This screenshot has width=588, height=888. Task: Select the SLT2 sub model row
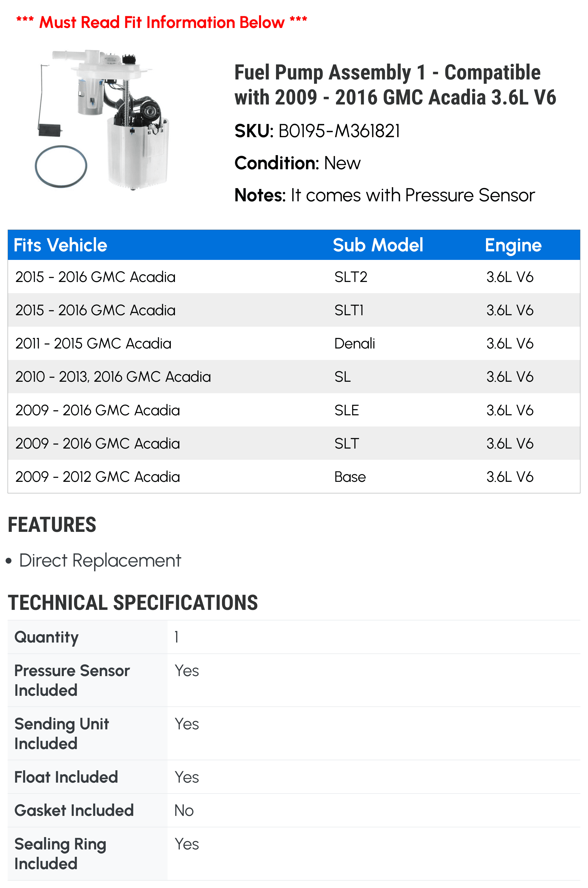(x=294, y=277)
